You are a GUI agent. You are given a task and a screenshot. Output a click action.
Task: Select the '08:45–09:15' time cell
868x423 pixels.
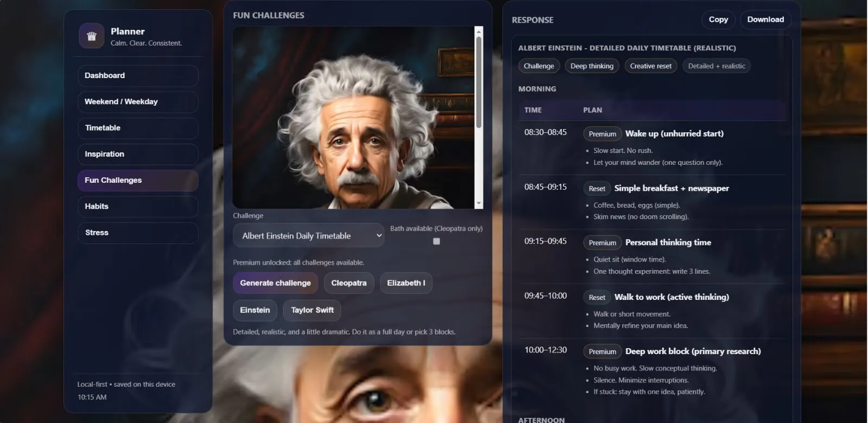[545, 187]
